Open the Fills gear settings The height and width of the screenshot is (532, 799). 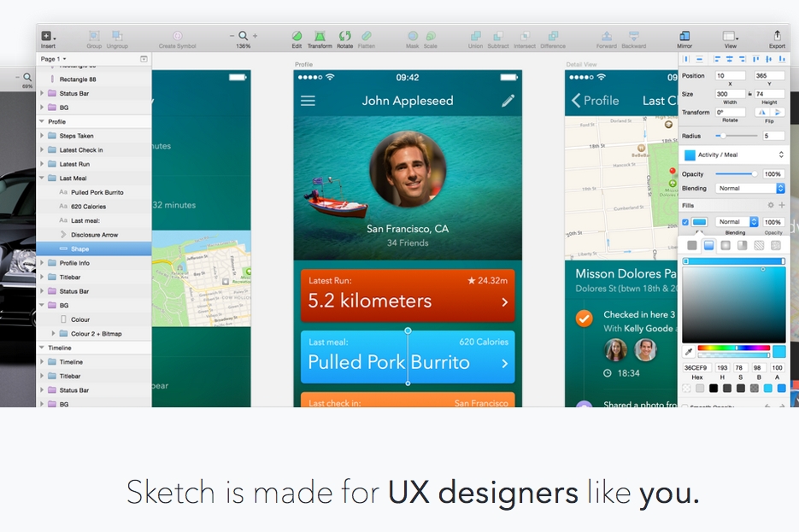click(771, 205)
